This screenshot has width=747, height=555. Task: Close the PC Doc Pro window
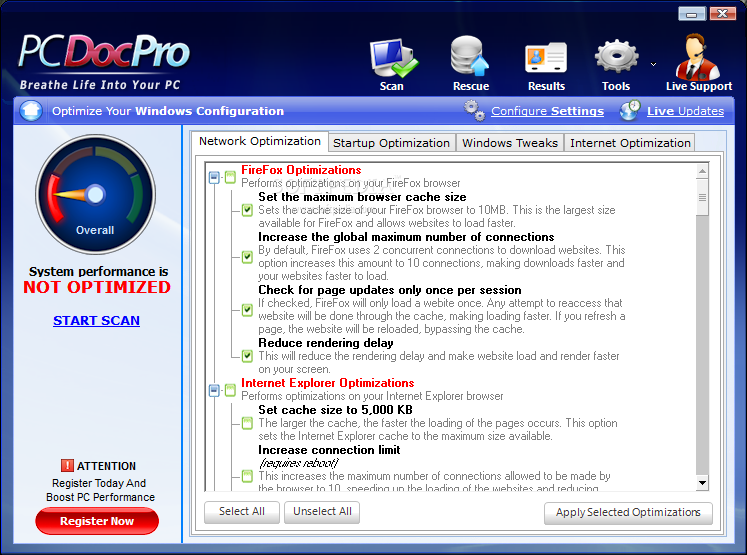[x=723, y=14]
